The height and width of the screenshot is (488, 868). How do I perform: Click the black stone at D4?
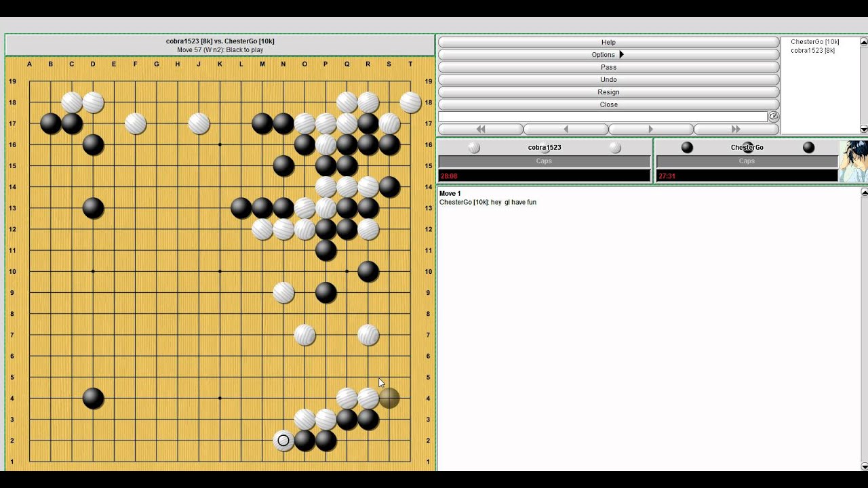click(93, 399)
